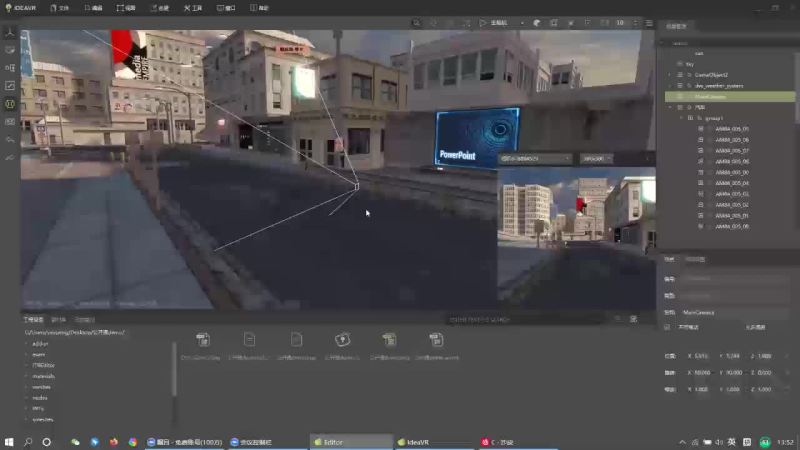Open the hamburger list icon at toolbar end

point(649,23)
